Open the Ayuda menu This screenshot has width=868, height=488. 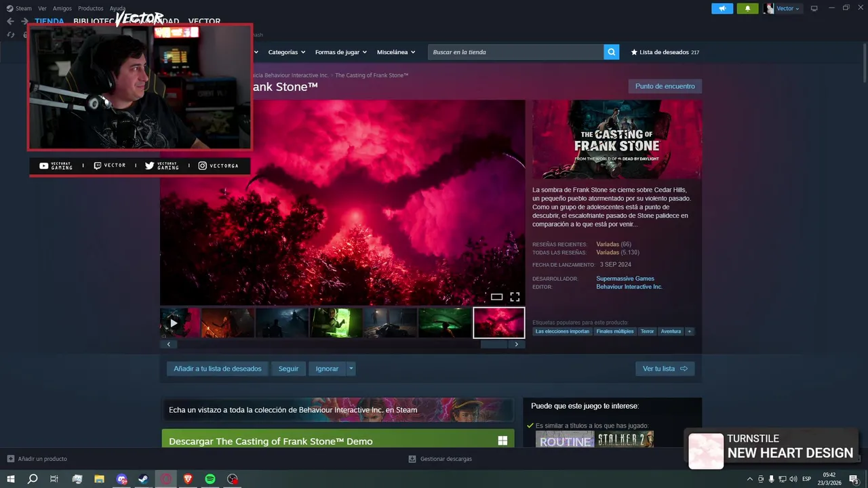[117, 8]
